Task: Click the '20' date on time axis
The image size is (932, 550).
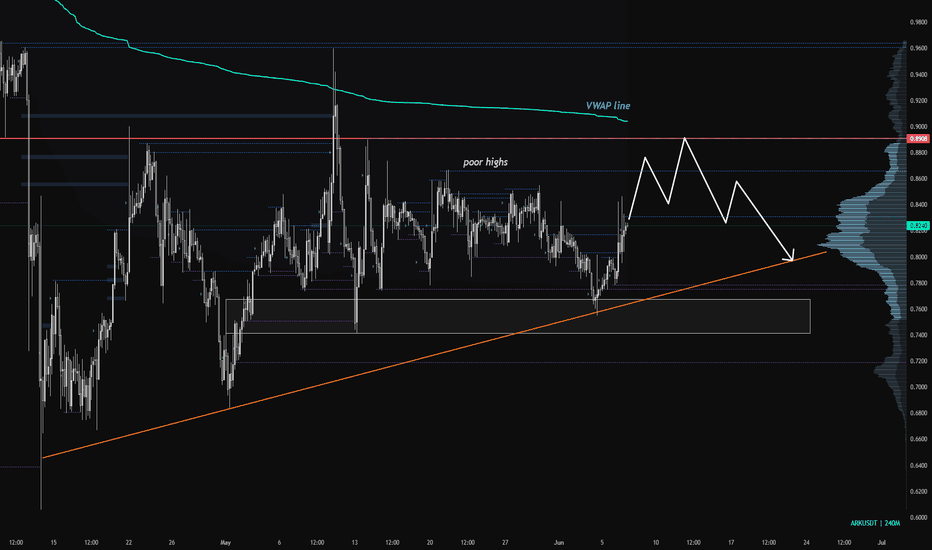Action: (430, 542)
